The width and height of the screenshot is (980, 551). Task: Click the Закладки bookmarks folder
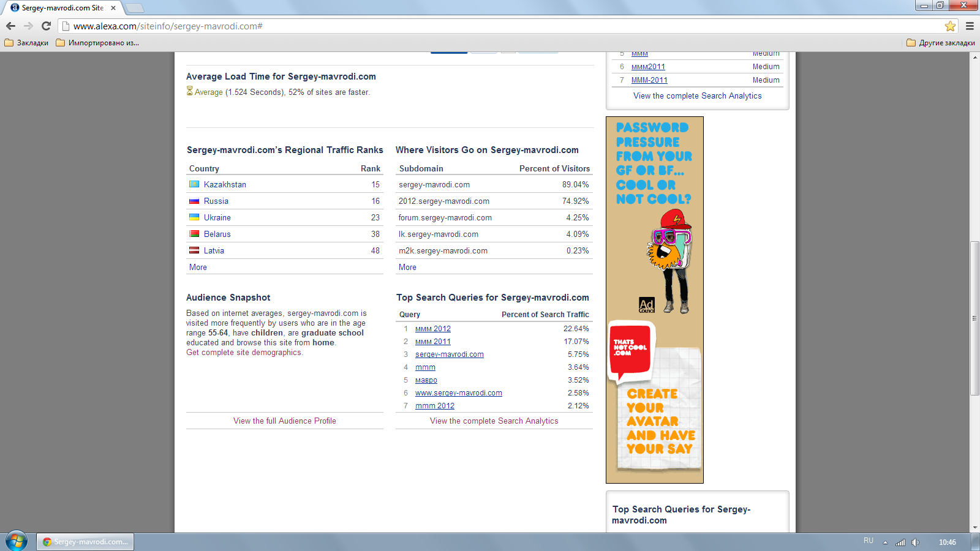pos(26,43)
